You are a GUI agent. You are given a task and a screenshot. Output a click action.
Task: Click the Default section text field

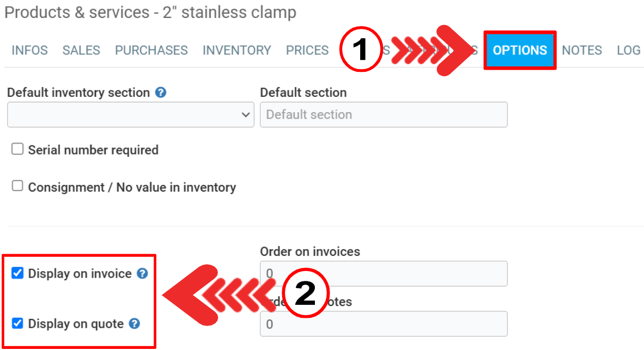coord(384,115)
